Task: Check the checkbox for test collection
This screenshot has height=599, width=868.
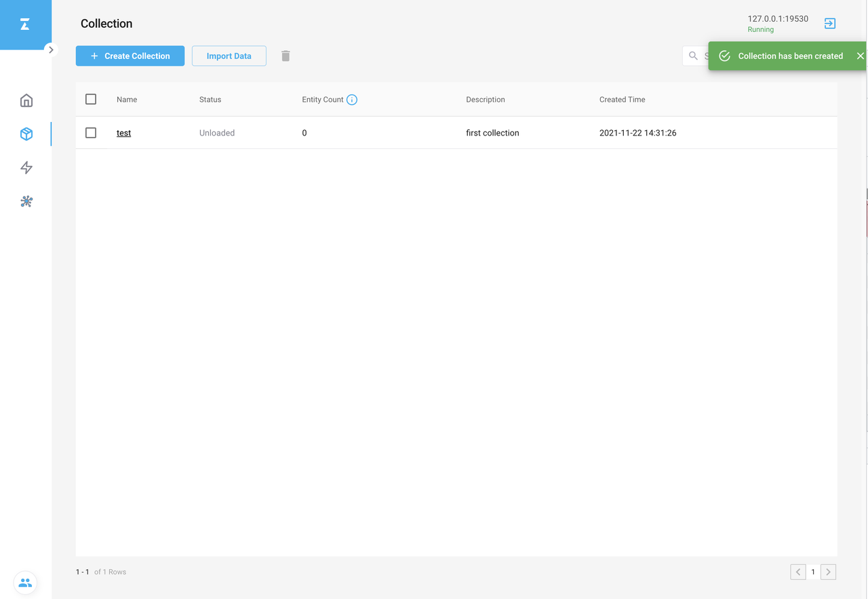Action: [x=91, y=133]
